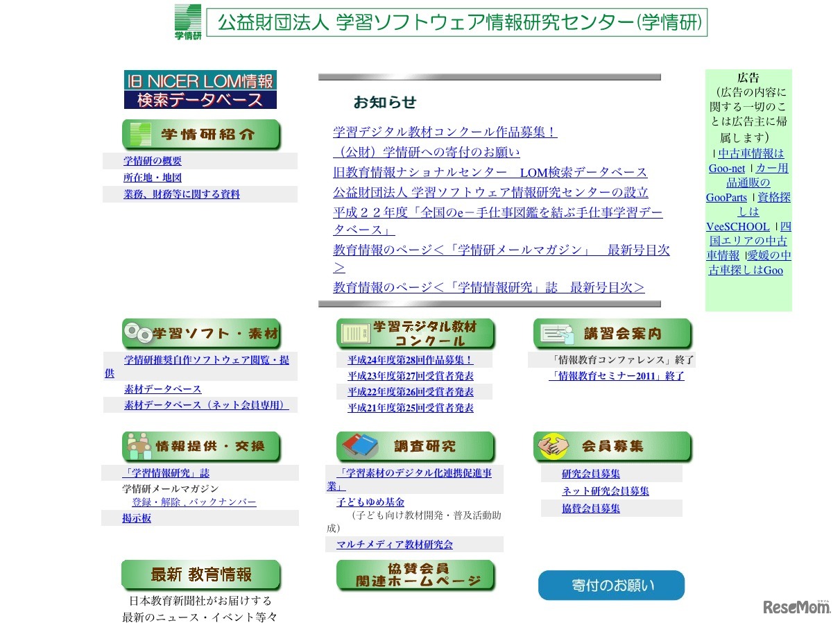Open the 最新 教育情報 banner
The width and height of the screenshot is (840, 623).
point(200,574)
